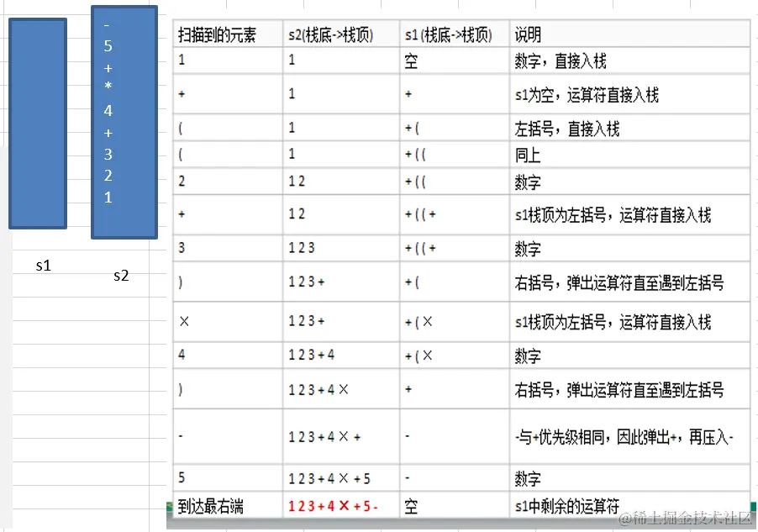Click the cell "-与+优先级相同，因此弹出+，再压入-"
Viewport: 758px width, 532px height.
click(x=629, y=436)
